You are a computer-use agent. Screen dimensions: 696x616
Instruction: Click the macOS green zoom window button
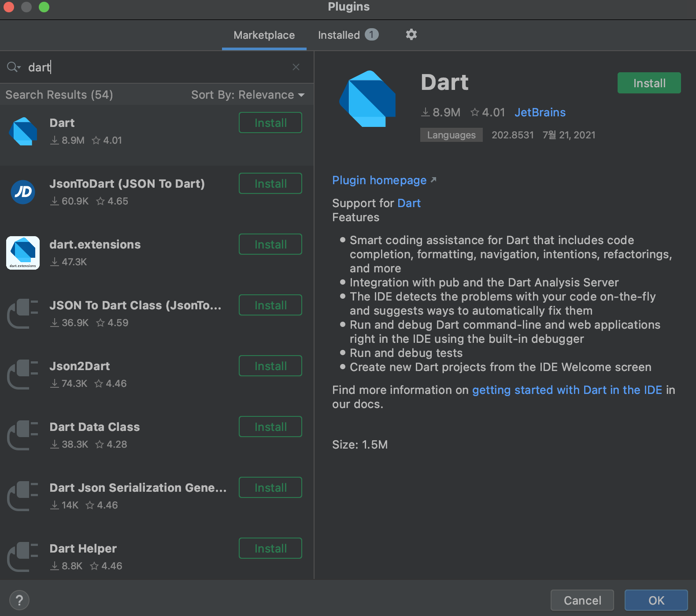[44, 7]
